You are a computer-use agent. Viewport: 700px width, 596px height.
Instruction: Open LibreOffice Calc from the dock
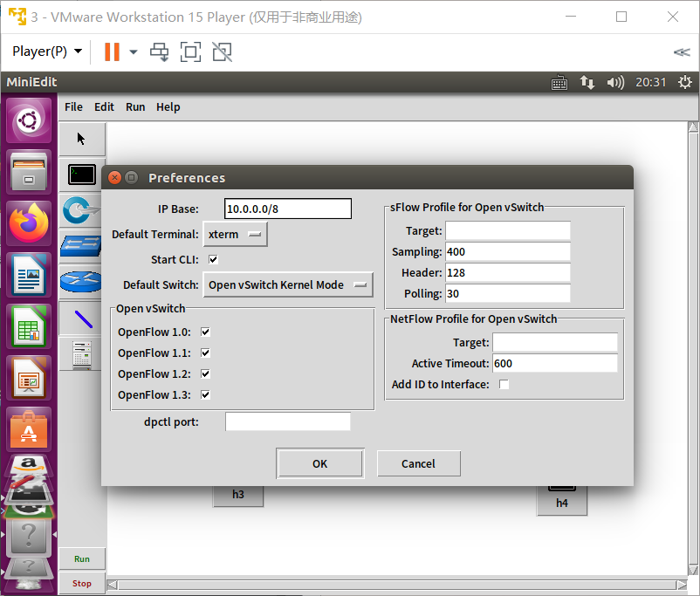[x=29, y=326]
